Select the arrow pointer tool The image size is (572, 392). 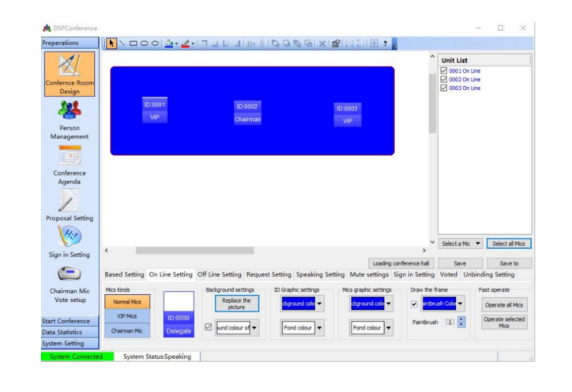pos(112,43)
